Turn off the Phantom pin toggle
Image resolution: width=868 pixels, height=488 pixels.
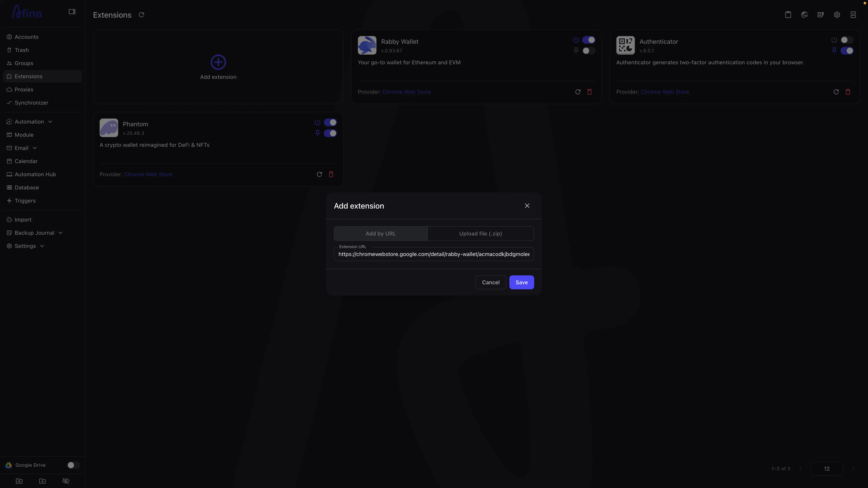pos(330,133)
